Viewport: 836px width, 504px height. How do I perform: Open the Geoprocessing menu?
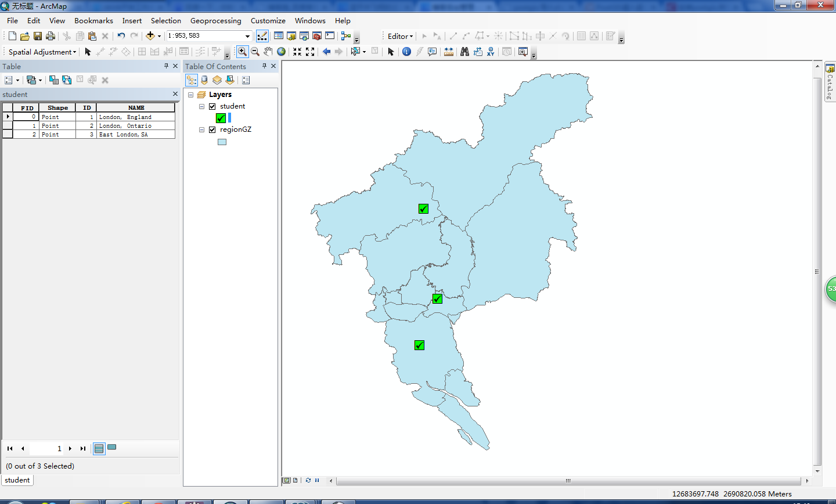coord(216,20)
